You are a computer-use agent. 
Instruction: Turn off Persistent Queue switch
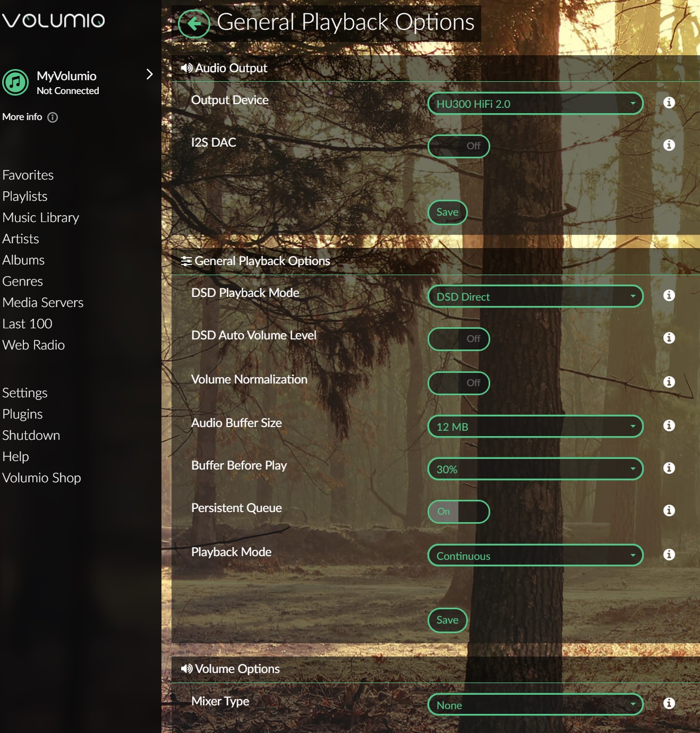pyautogui.click(x=459, y=512)
